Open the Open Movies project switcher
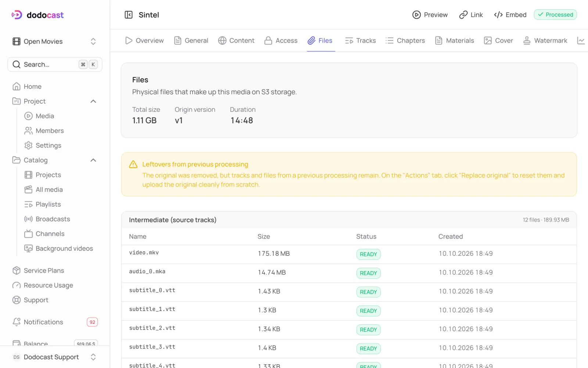 (55, 41)
